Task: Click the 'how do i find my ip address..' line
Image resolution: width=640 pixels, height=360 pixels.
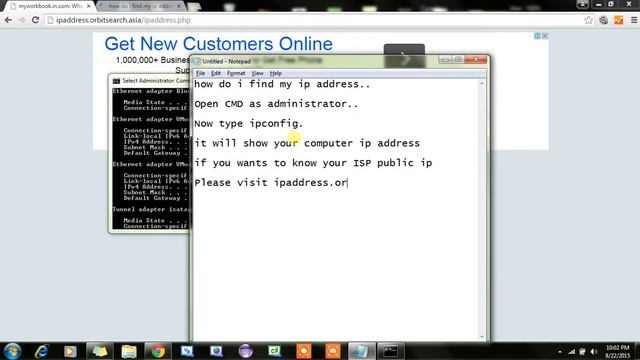Action: 282,84
